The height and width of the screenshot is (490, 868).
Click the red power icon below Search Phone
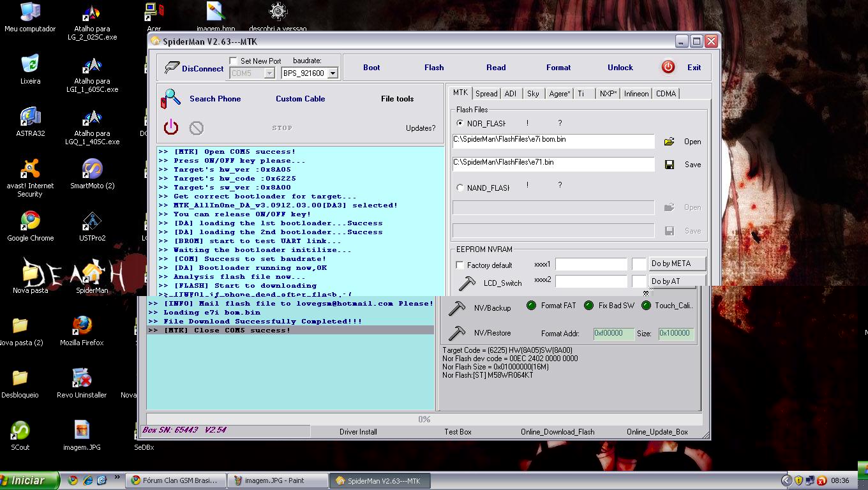tap(171, 128)
